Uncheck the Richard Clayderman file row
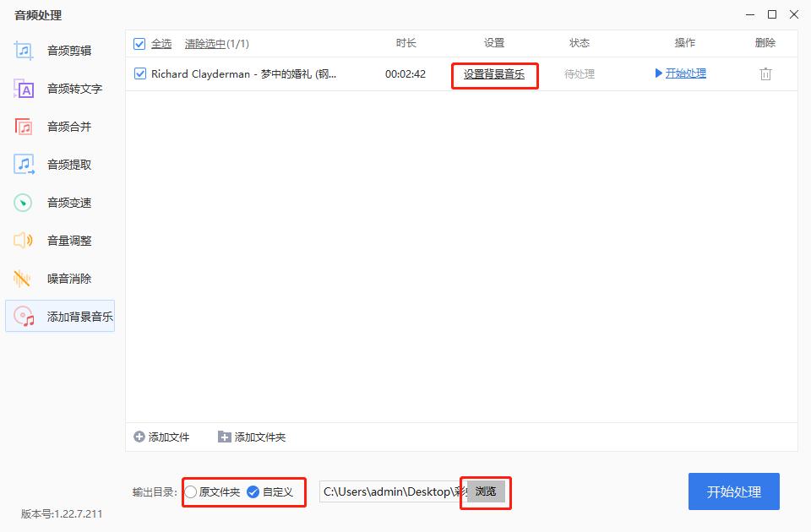This screenshot has height=532, width=811. (x=139, y=73)
